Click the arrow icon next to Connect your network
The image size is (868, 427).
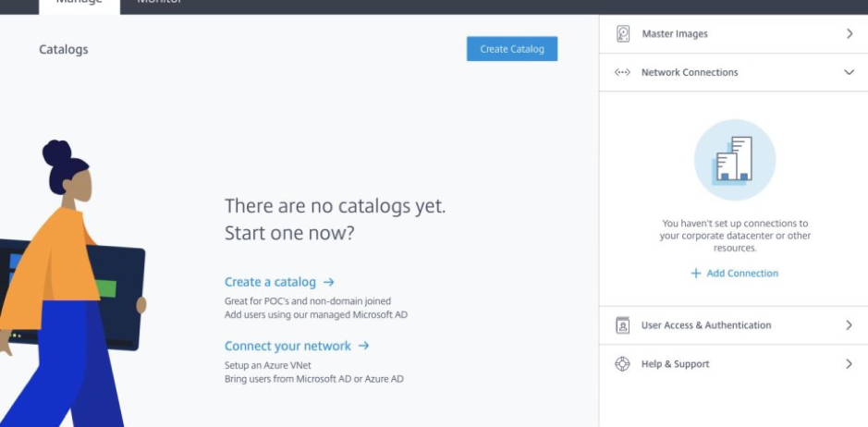click(363, 347)
